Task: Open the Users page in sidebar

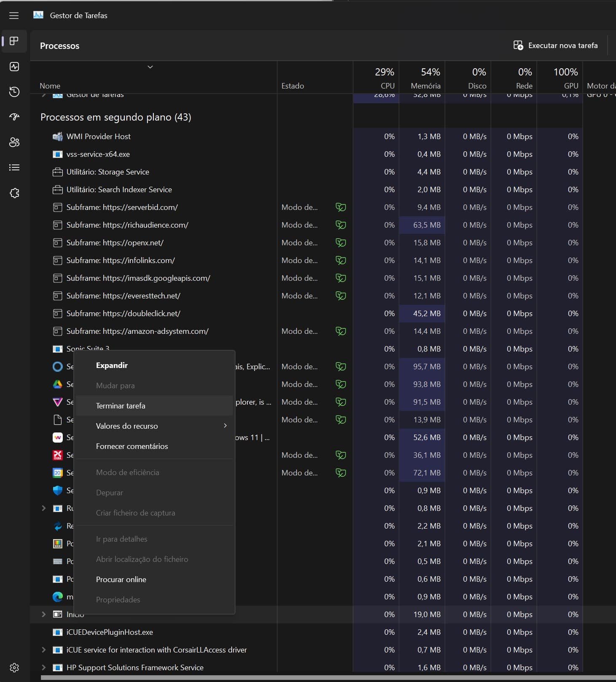Action: 14,142
